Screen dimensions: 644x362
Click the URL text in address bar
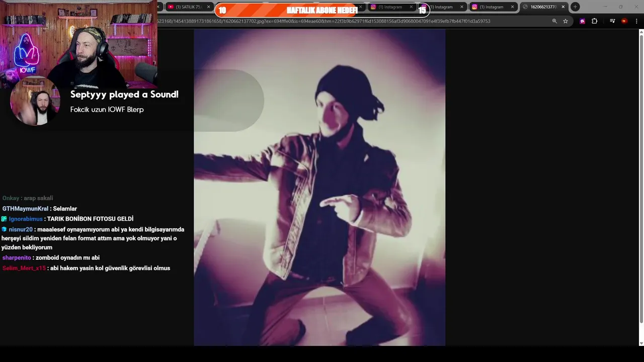(x=324, y=21)
